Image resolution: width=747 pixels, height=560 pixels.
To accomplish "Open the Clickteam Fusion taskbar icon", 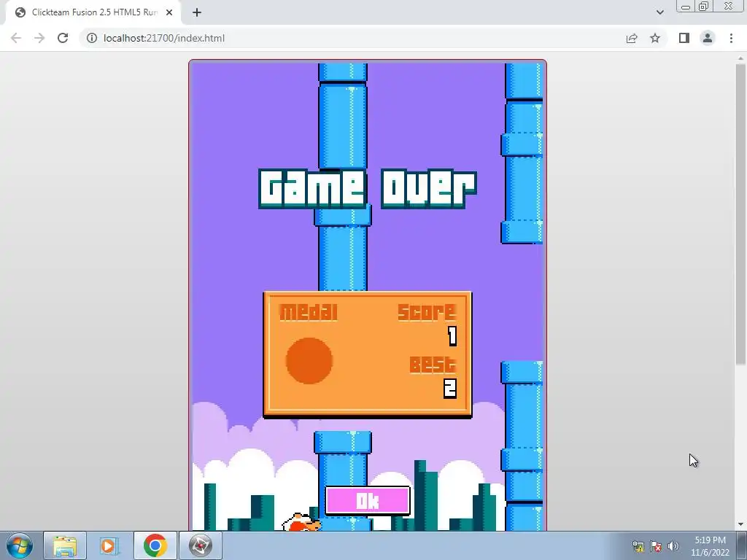I will 200,545.
